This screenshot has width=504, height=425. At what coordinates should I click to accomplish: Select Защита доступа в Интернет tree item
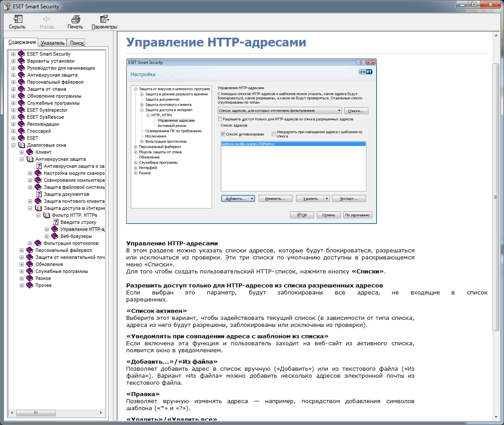(x=74, y=208)
